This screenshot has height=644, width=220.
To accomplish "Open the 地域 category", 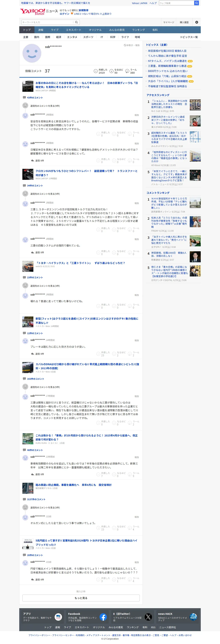I will tap(137, 37).
